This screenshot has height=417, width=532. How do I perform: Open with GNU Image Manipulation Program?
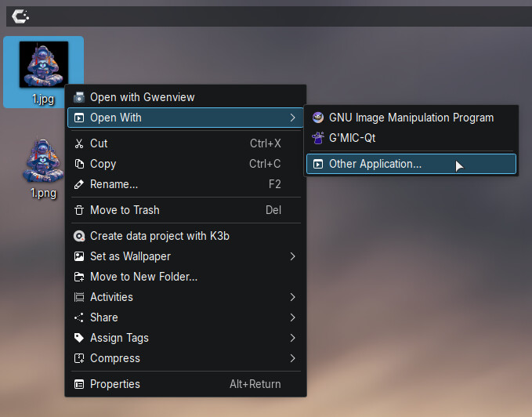coord(411,118)
